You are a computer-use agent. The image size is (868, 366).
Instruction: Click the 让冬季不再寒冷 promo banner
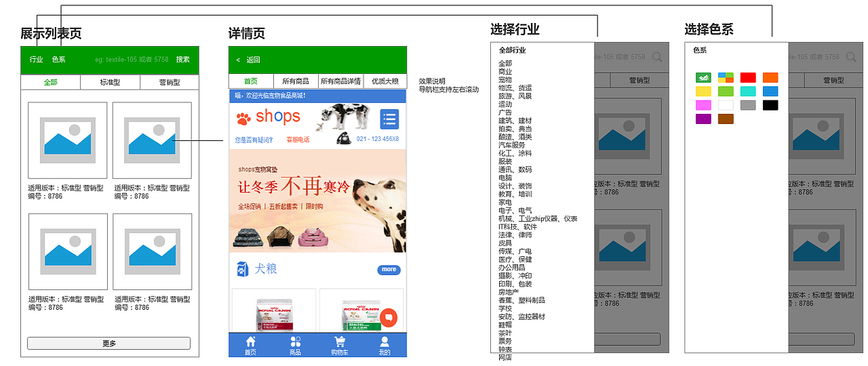318,201
